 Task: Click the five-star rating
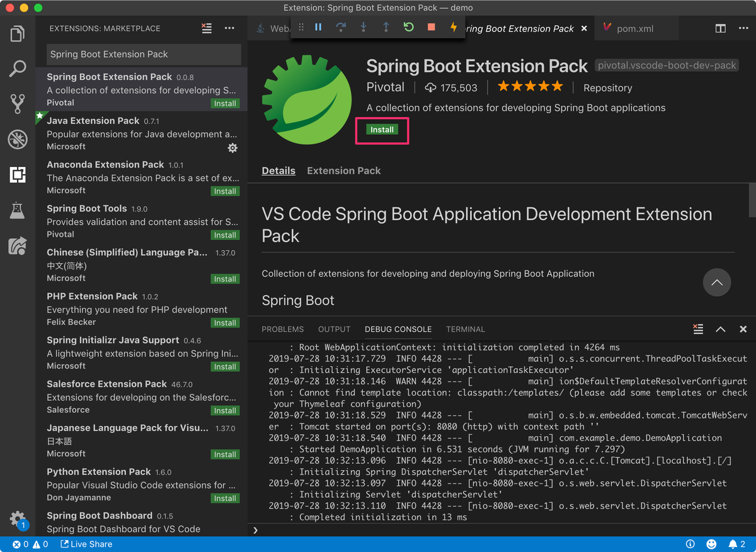tap(530, 86)
